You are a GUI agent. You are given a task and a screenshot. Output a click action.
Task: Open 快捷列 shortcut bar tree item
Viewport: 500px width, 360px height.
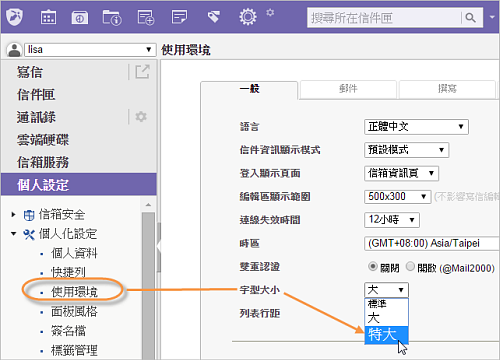coord(68,273)
